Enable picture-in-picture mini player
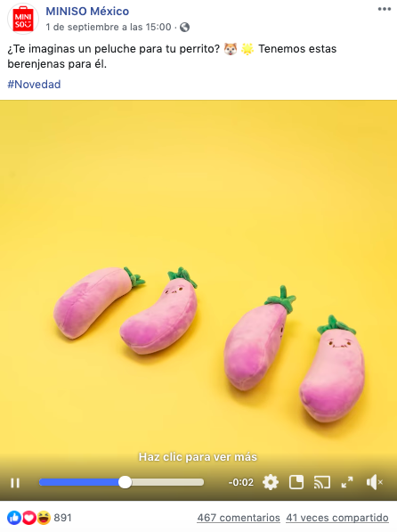The width and height of the screenshot is (397, 532). pyautogui.click(x=296, y=482)
